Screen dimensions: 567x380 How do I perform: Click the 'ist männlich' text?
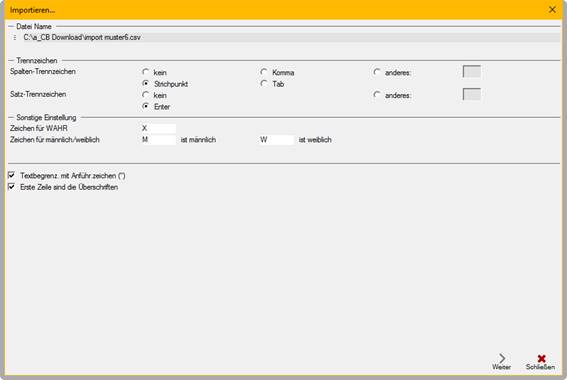(198, 140)
